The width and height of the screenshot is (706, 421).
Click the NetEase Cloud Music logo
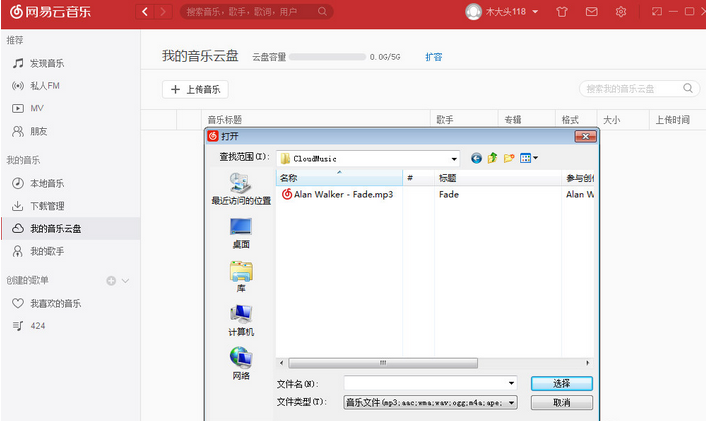tap(50, 11)
